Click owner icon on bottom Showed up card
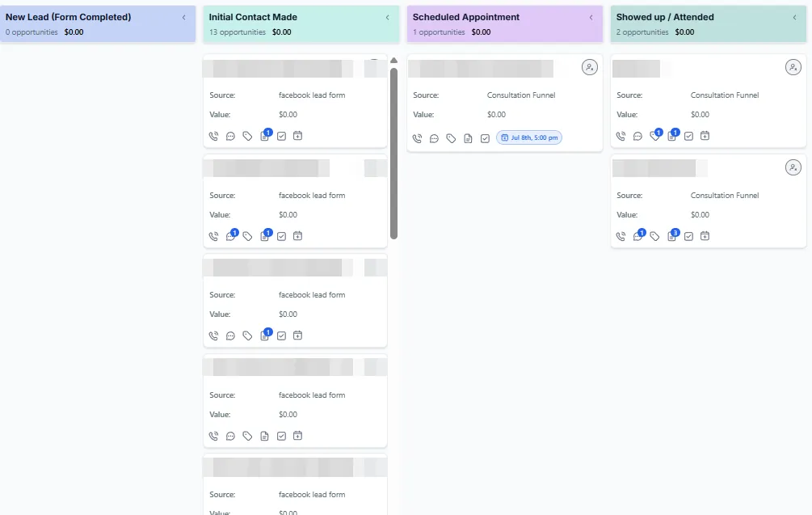The image size is (812, 515). coord(793,167)
